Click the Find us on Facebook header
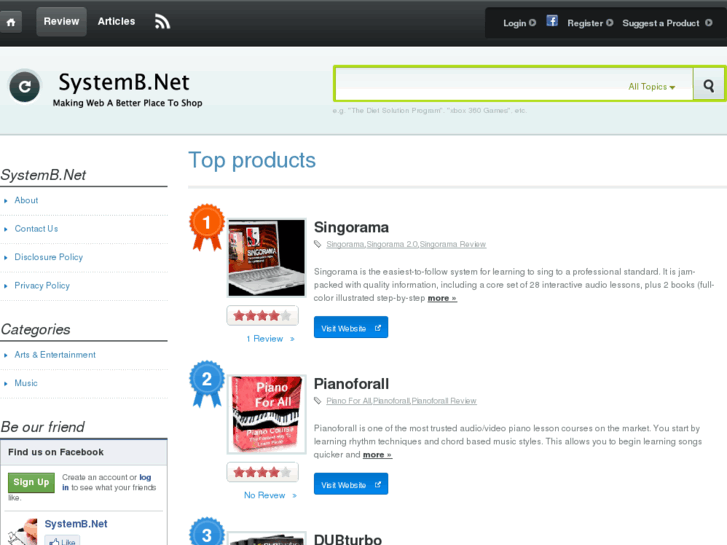Image resolution: width=727 pixels, height=545 pixels. pos(56,452)
